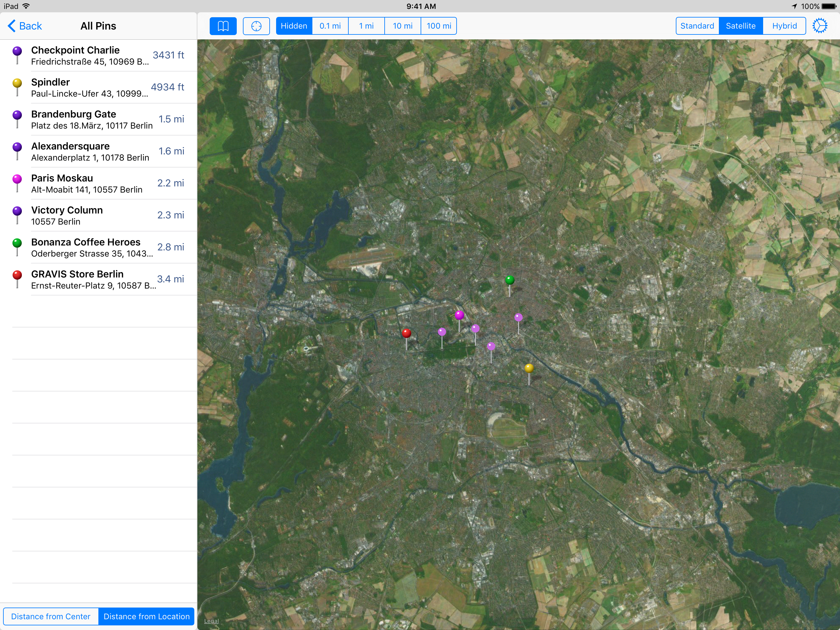Switch distance mode to Distance from Center

[51, 616]
